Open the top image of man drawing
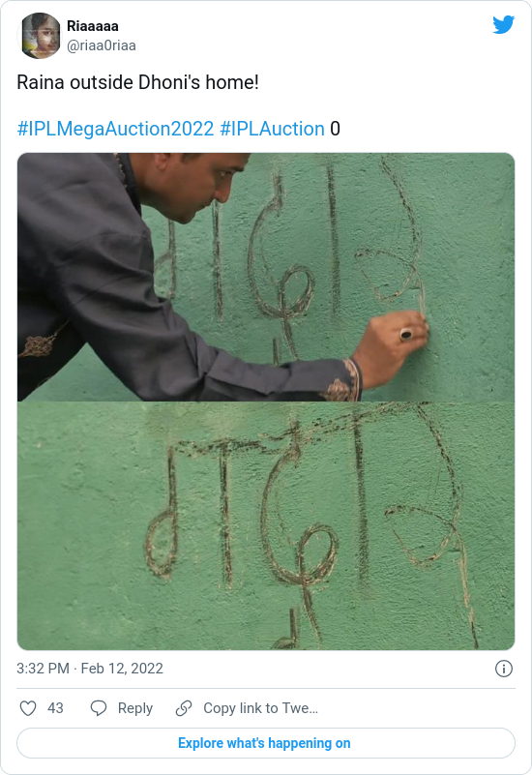Viewport: 532px width, 775px height. point(266,277)
